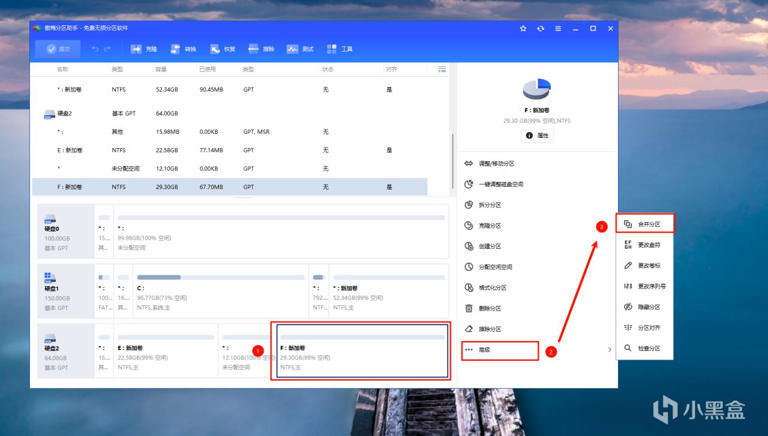768x436 pixels.
Task: Choose Merge Partitions (合并分区) menu item
Action: 645,224
